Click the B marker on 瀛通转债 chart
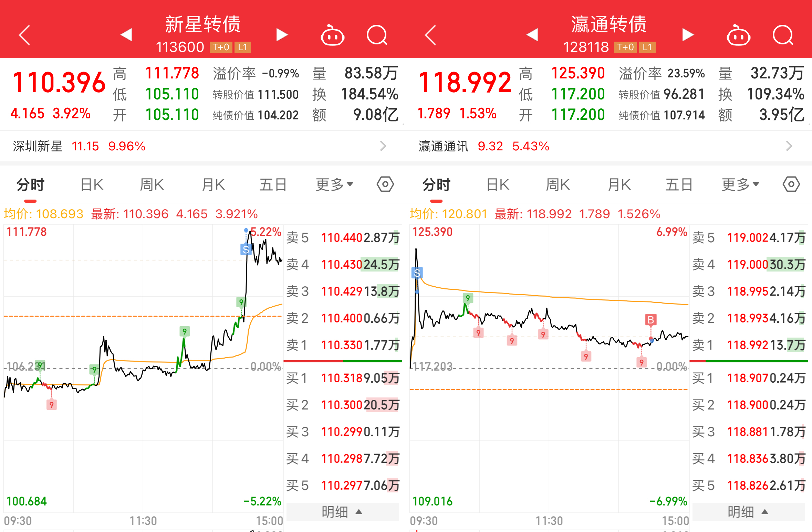Viewport: 812px width, 532px height. coord(650,320)
